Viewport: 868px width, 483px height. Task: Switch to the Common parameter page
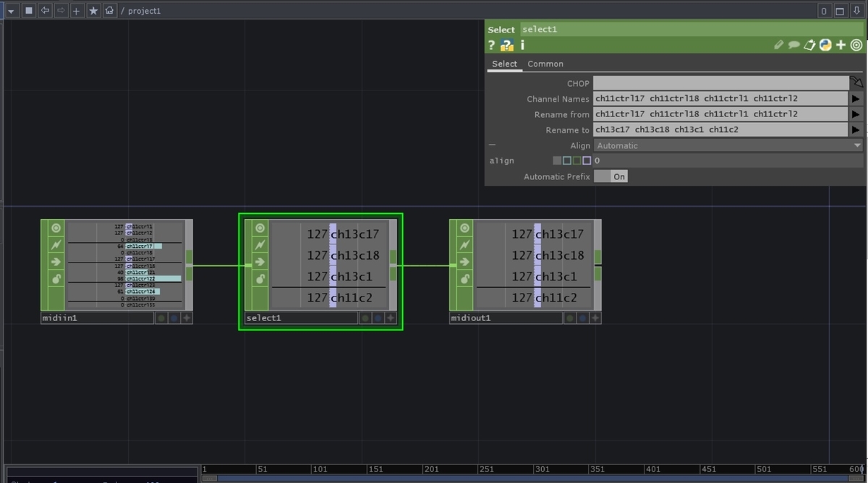545,64
